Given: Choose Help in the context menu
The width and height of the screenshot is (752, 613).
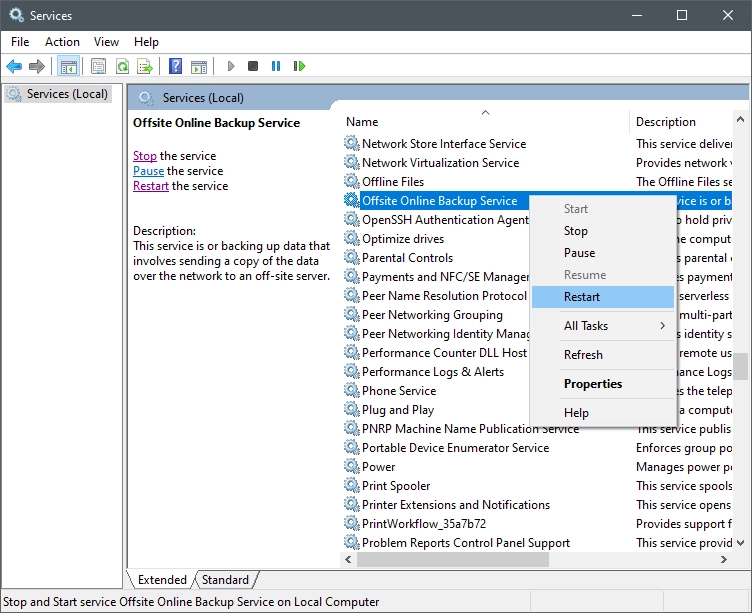Looking at the screenshot, I should pos(603,413).
